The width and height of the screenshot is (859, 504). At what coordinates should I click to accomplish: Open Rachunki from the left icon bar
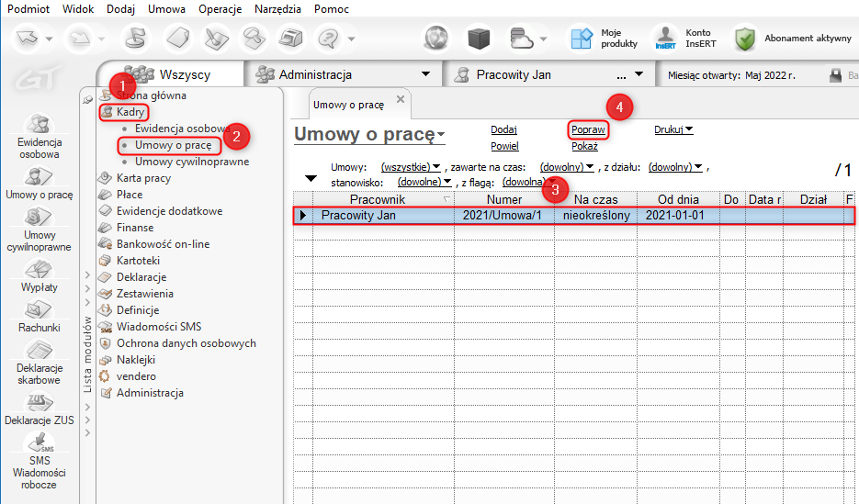(39, 317)
